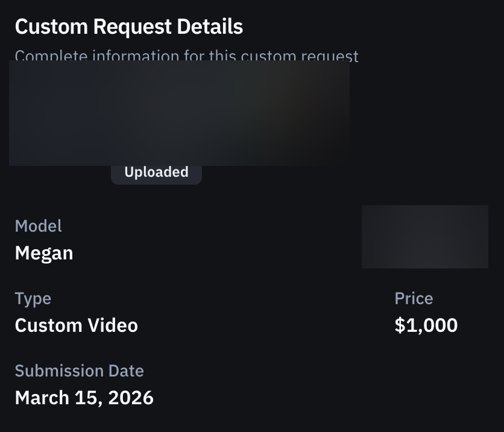Click the Custom Request Details heading
This screenshot has height=432, width=504.
(x=129, y=27)
